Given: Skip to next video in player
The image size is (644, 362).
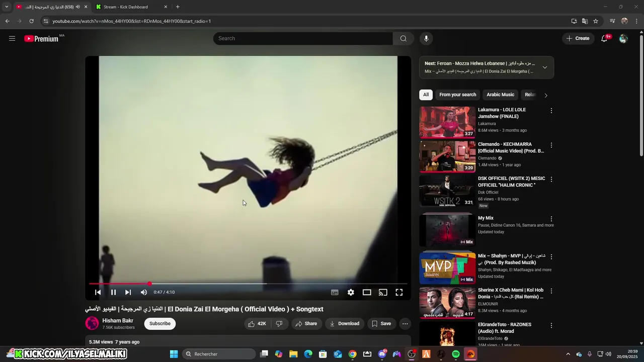Looking at the screenshot, I should pyautogui.click(x=128, y=292).
